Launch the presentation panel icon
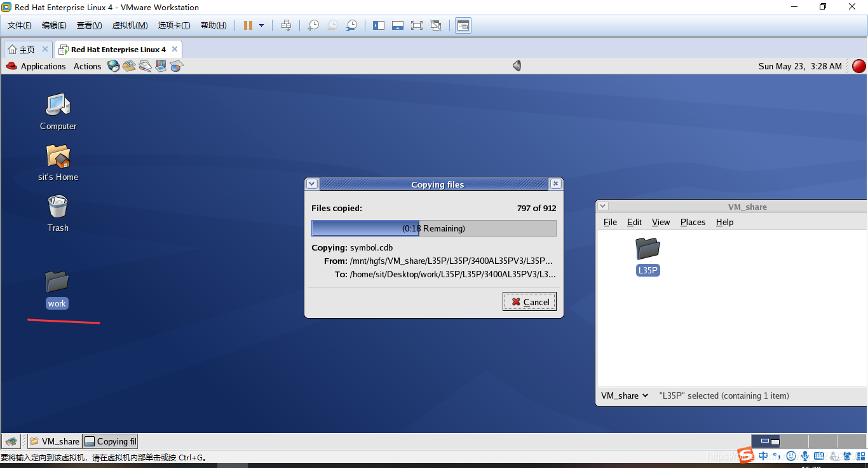868x468 pixels. click(x=161, y=65)
